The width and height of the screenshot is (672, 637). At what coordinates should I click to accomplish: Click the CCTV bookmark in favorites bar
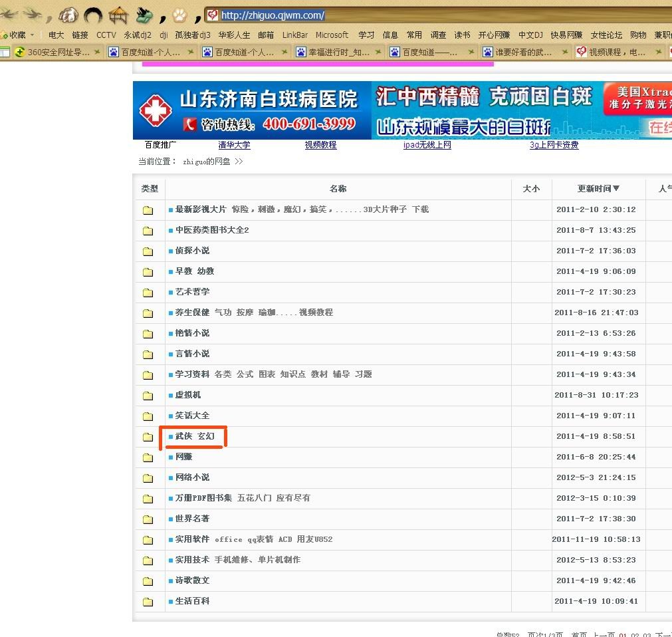106,35
